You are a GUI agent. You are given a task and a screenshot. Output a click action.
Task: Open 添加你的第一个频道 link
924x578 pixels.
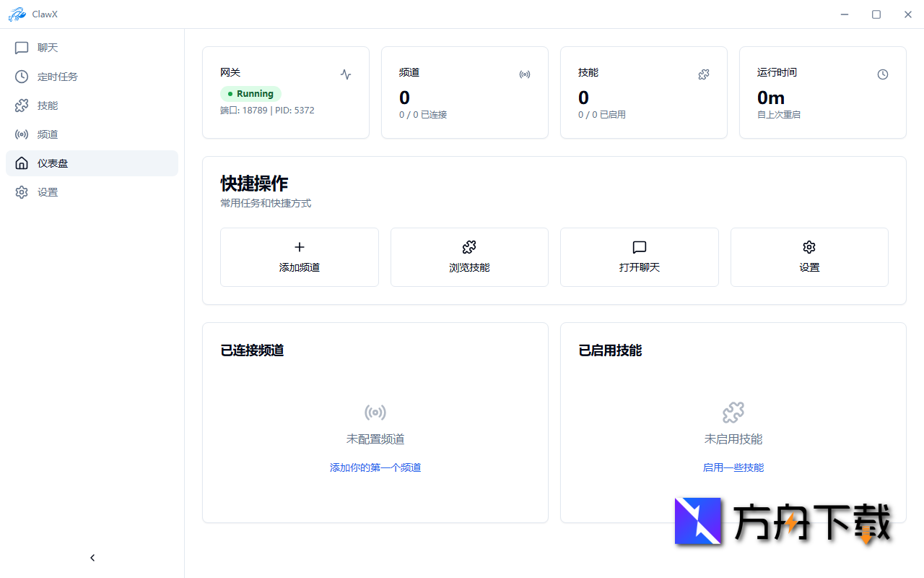(375, 467)
